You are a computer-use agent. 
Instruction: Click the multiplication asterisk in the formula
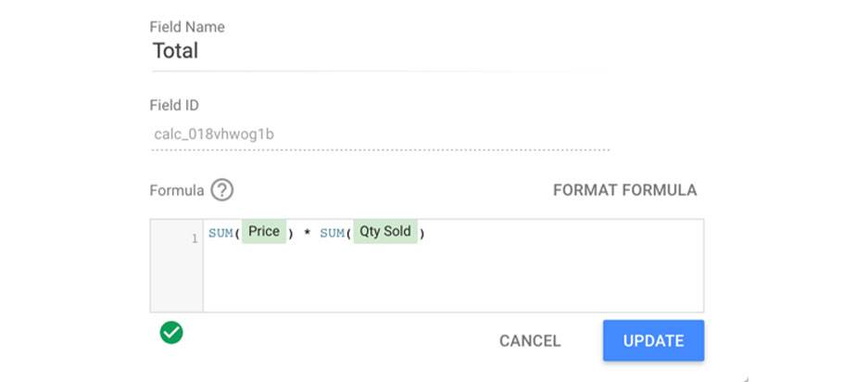(x=306, y=235)
